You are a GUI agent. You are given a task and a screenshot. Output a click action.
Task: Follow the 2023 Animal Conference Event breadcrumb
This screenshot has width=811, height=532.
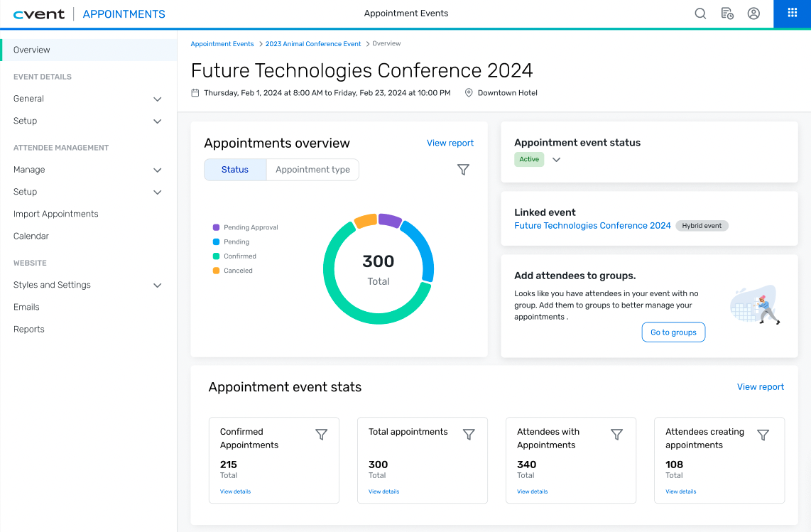313,44
